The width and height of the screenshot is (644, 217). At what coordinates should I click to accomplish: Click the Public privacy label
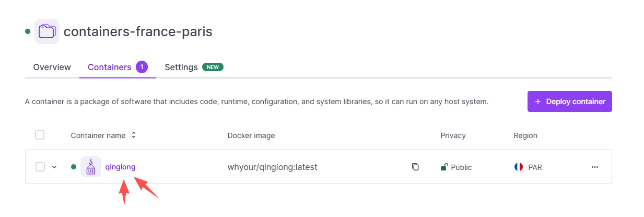point(462,167)
